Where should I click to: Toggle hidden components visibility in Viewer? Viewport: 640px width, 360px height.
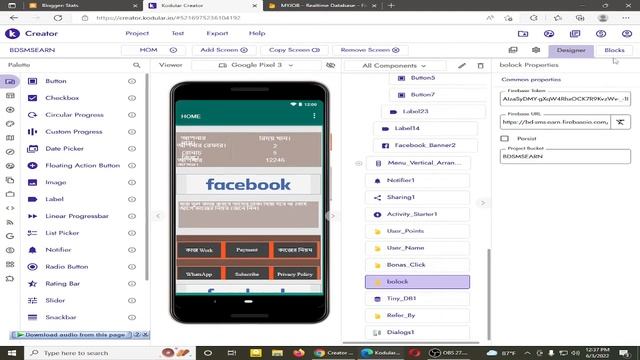tap(330, 65)
